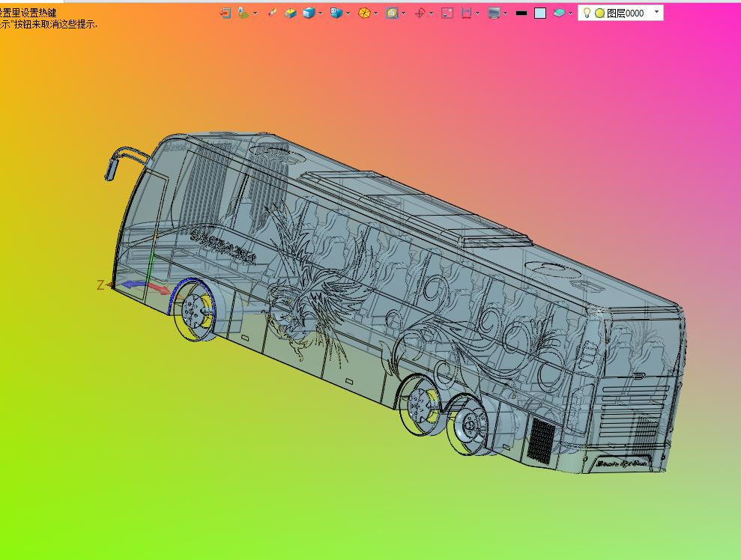Viewport: 741px width, 560px height.
Task: Open dropdown beside view-orientation cube
Action: tap(348, 13)
